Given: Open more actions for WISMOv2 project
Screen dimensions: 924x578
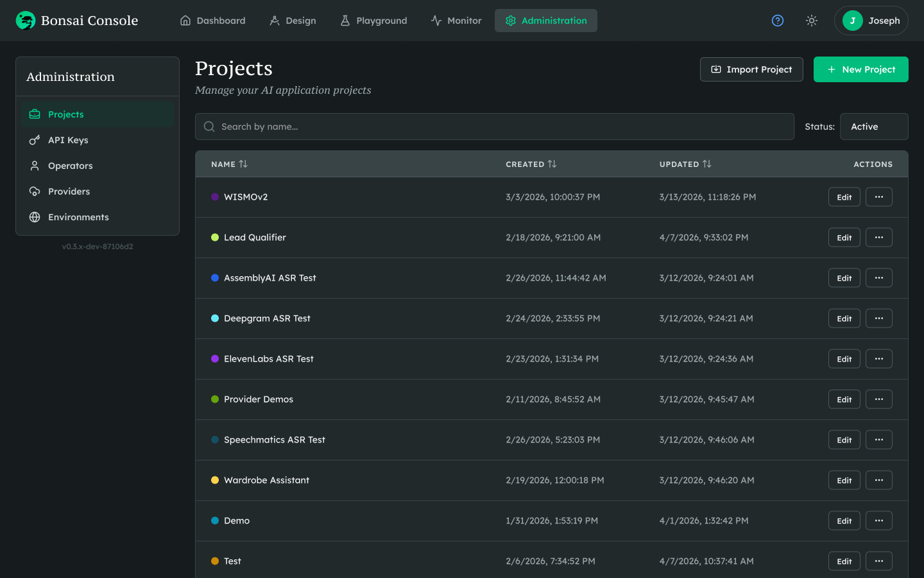Looking at the screenshot, I should (878, 197).
